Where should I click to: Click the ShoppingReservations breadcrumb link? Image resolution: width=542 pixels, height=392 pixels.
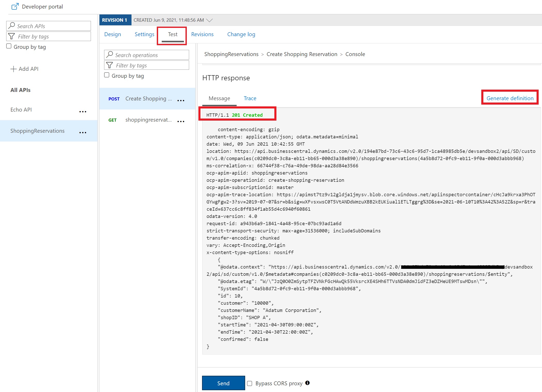coord(231,54)
